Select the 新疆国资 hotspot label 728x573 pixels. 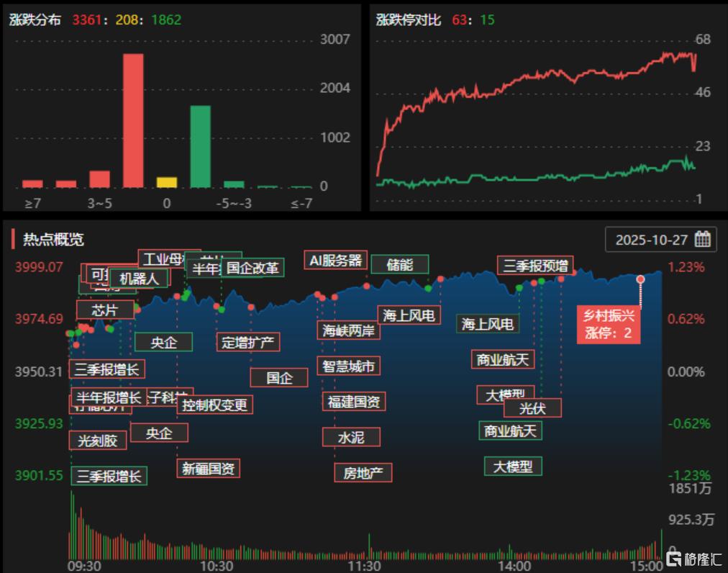pos(208,469)
